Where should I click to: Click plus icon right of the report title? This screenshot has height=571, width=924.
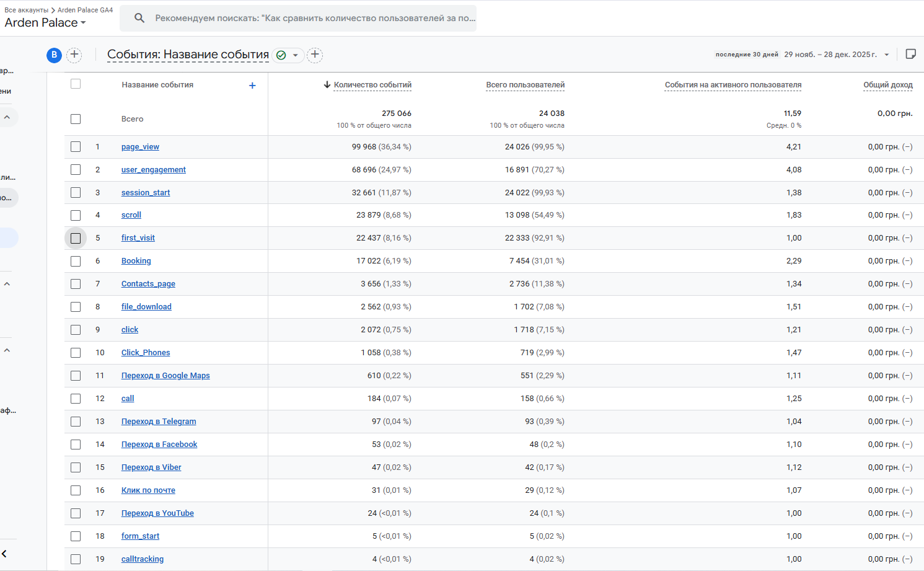click(315, 55)
